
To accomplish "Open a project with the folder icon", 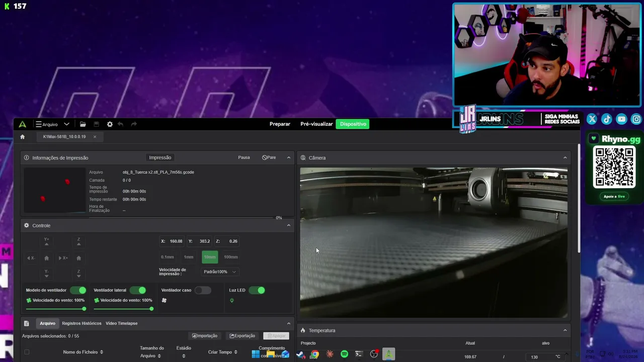I will [83, 124].
